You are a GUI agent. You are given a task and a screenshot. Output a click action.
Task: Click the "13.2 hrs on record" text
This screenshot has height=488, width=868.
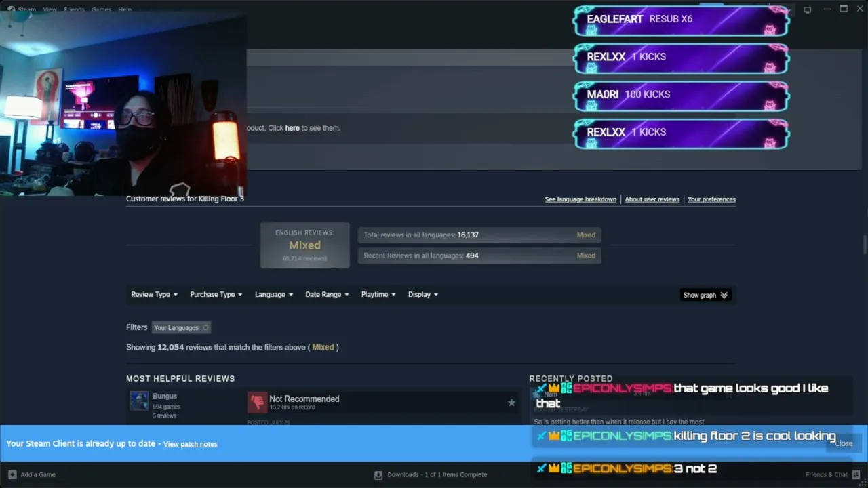pyautogui.click(x=293, y=407)
